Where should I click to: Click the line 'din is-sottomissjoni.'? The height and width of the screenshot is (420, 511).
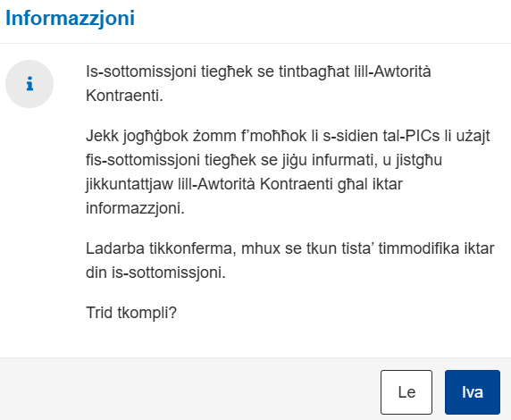point(155,273)
